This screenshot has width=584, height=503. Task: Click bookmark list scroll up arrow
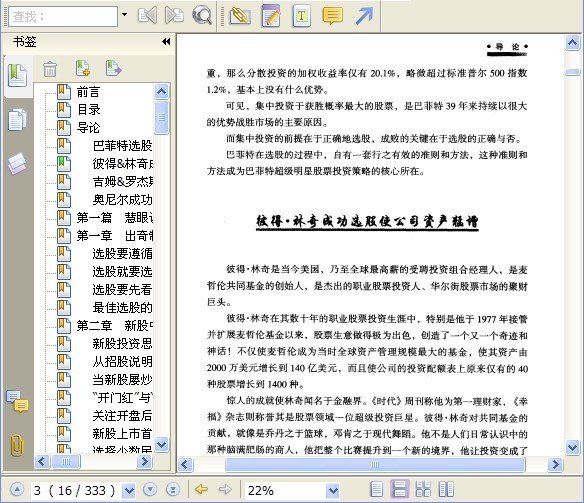[161, 92]
